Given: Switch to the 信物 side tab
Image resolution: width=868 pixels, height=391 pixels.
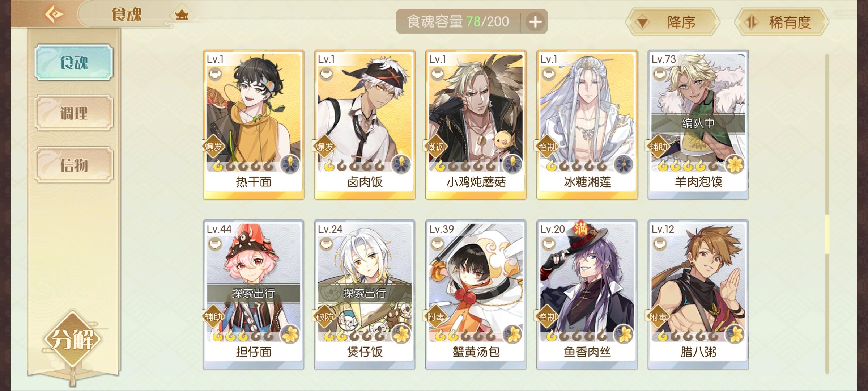Looking at the screenshot, I should click(x=74, y=165).
